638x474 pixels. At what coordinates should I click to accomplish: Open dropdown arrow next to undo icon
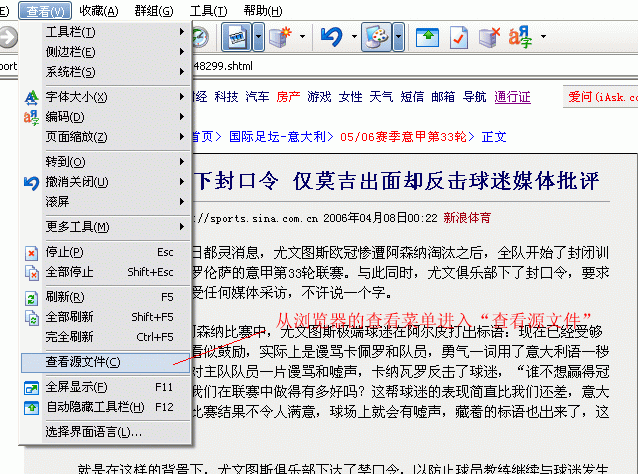tap(353, 38)
